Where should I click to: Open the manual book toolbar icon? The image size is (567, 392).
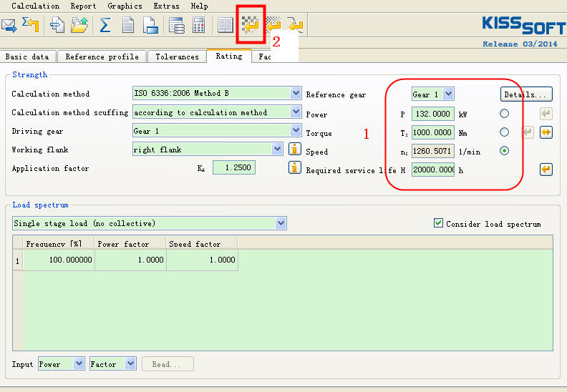[226, 25]
